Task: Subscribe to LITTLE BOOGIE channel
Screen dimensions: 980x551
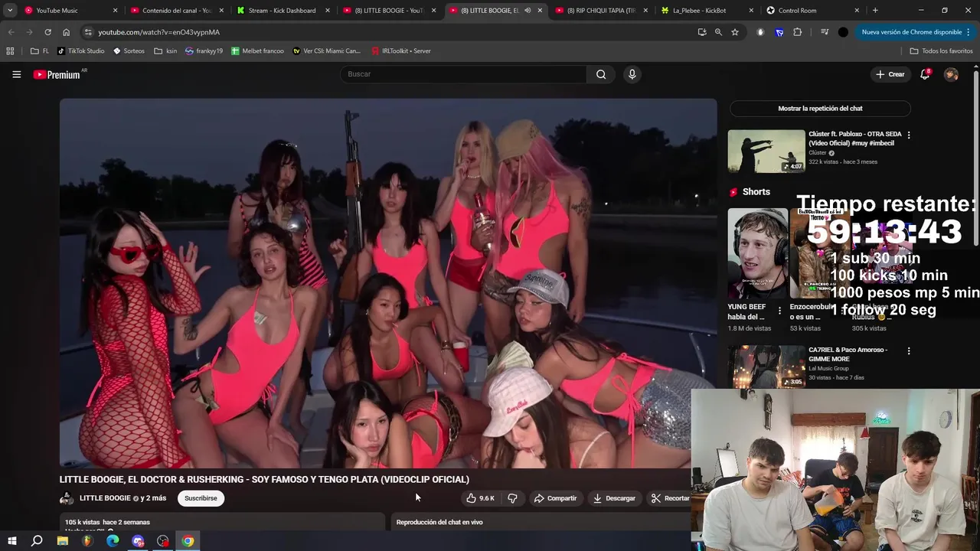Action: tap(201, 498)
